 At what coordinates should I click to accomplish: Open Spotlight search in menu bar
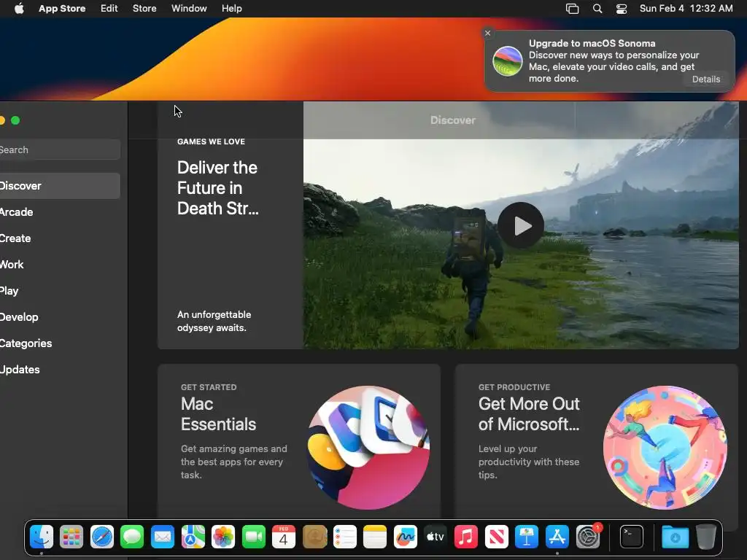(x=597, y=9)
